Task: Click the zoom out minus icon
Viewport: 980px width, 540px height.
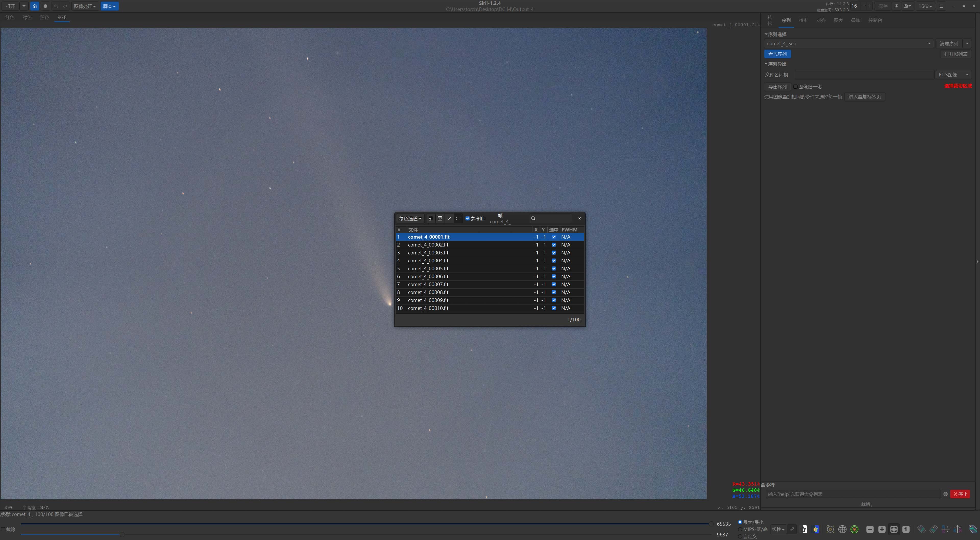Action: tap(870, 529)
